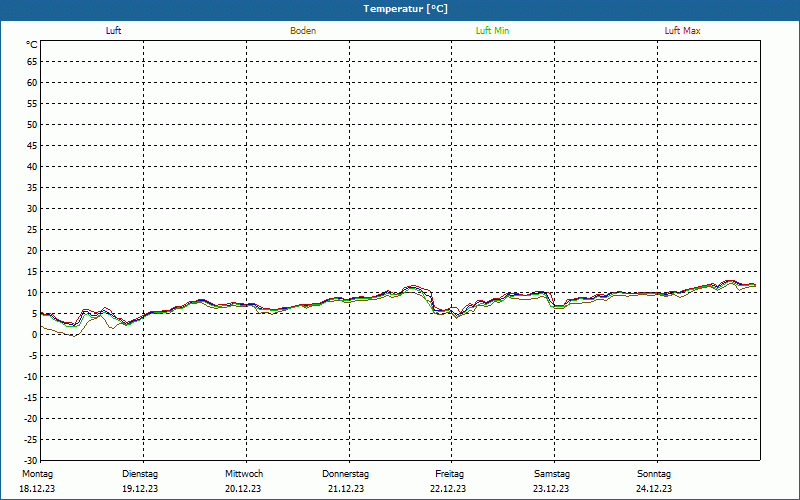Click the date 21.12.23
Viewport: 800px width, 500px height.
(x=346, y=489)
